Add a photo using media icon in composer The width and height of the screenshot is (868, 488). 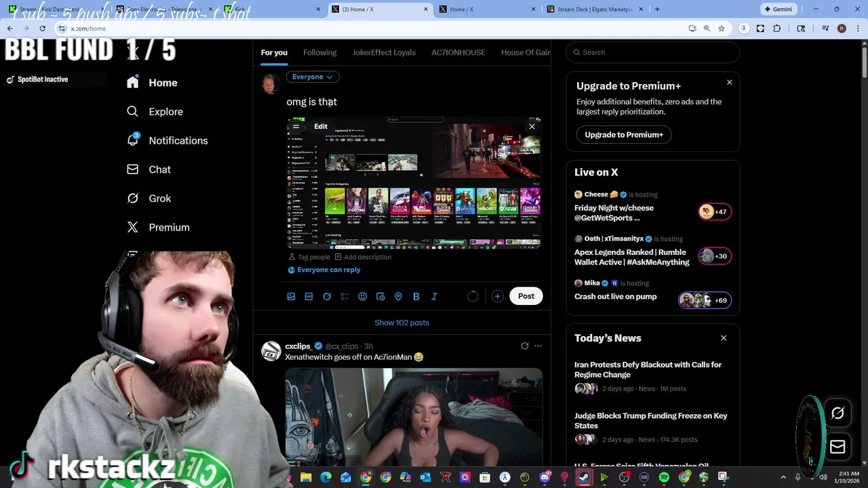click(x=291, y=296)
